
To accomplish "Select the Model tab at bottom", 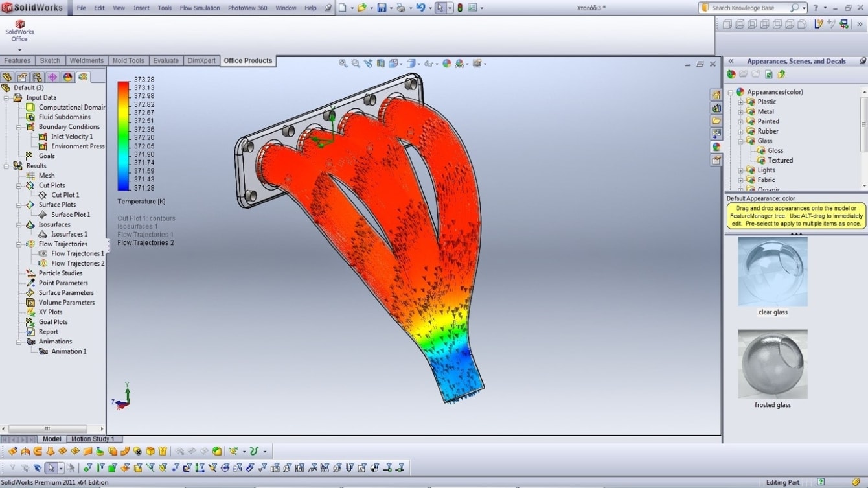I will click(52, 439).
